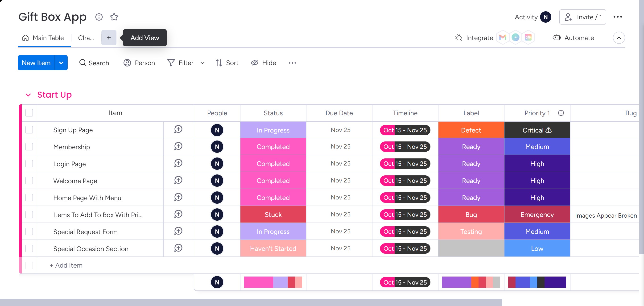The height and width of the screenshot is (306, 644).
Task: Open conversation for Sign Up Page
Action: click(178, 129)
